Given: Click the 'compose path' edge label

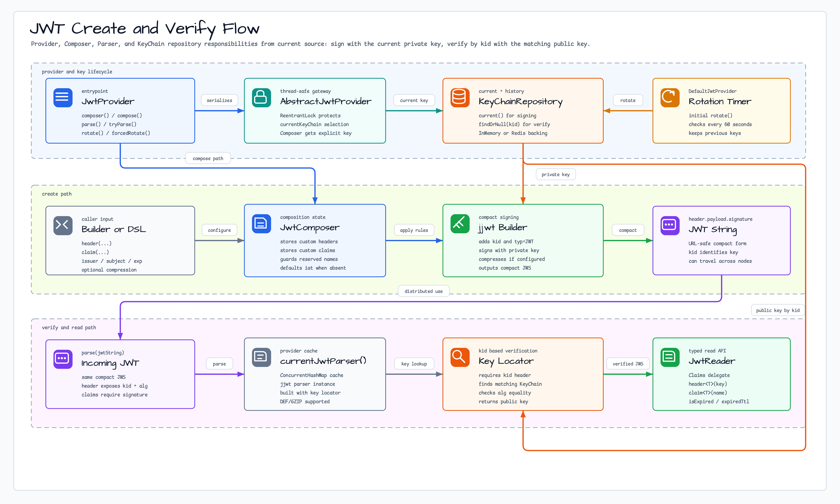Looking at the screenshot, I should pos(208,158).
